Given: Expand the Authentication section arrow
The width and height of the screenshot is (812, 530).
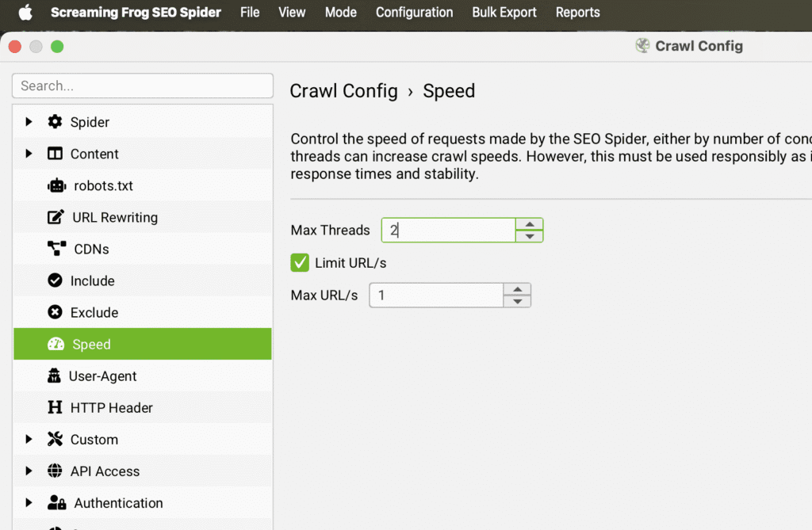Looking at the screenshot, I should click(x=29, y=502).
